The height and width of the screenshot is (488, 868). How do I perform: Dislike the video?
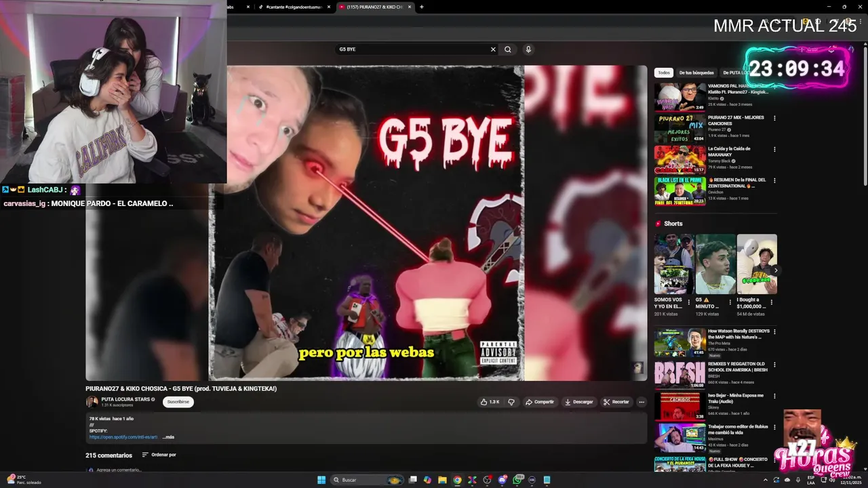[511, 402]
